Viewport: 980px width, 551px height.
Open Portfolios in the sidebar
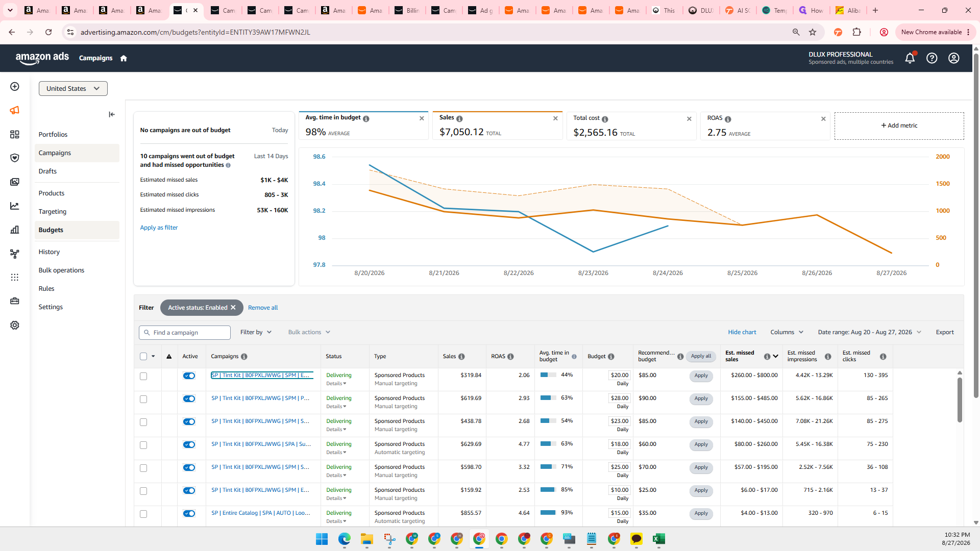53,135
